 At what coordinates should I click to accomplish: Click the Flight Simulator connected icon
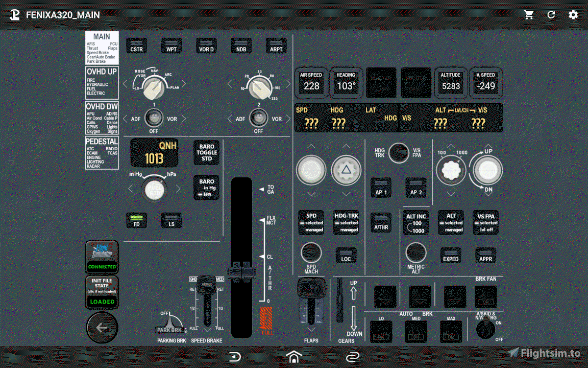[102, 257]
